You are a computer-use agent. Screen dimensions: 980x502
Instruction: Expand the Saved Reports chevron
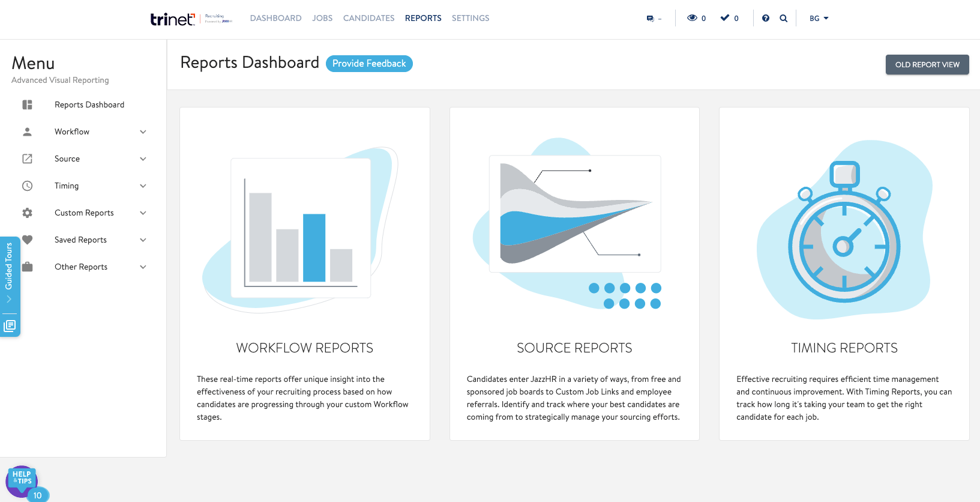(x=143, y=240)
